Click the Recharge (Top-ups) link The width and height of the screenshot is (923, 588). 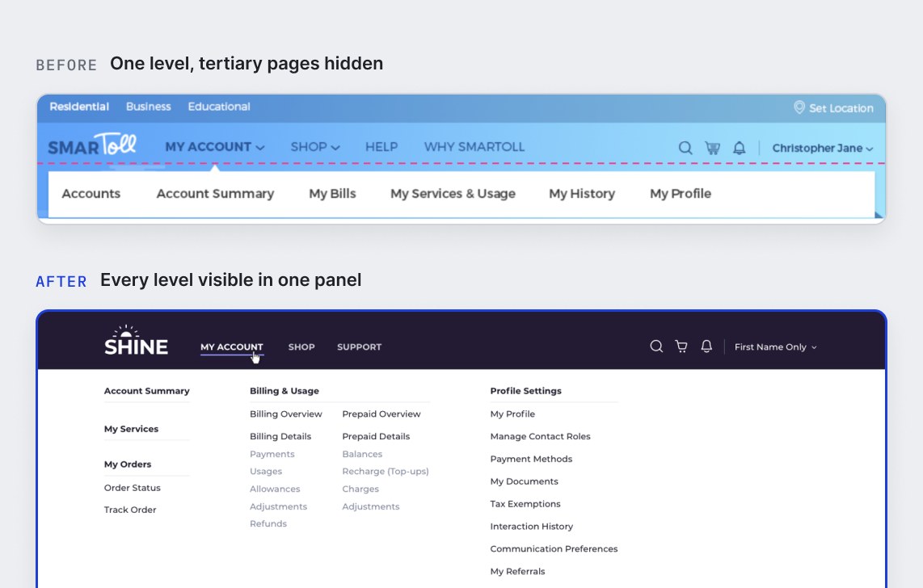(x=385, y=471)
